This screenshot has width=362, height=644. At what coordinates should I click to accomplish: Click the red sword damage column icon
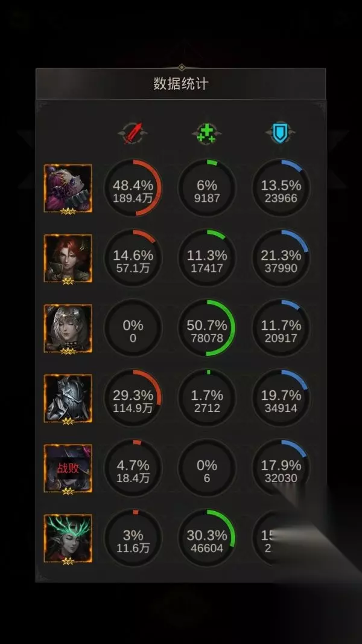point(133,134)
